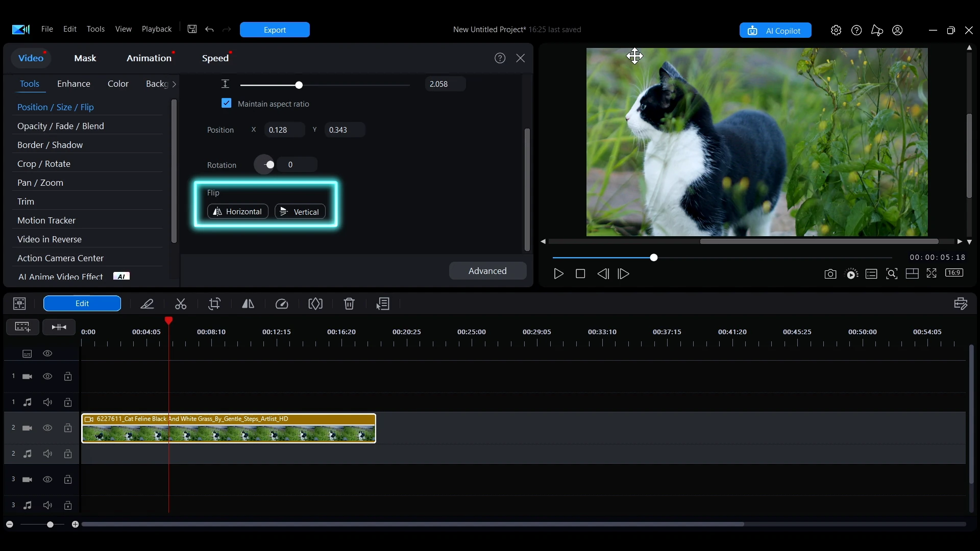Play the preview
The height and width of the screenshot is (551, 980).
558,274
